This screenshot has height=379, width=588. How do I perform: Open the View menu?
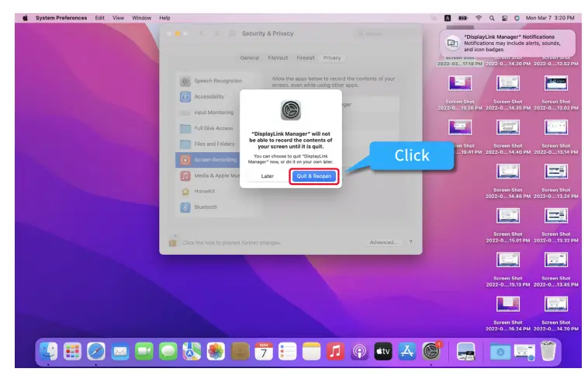[x=118, y=18]
